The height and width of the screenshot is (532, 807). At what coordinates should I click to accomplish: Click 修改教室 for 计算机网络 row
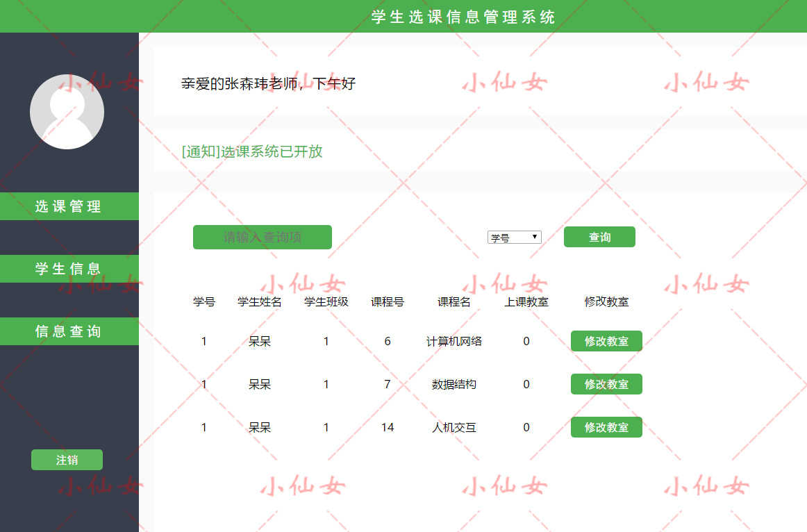click(x=606, y=341)
